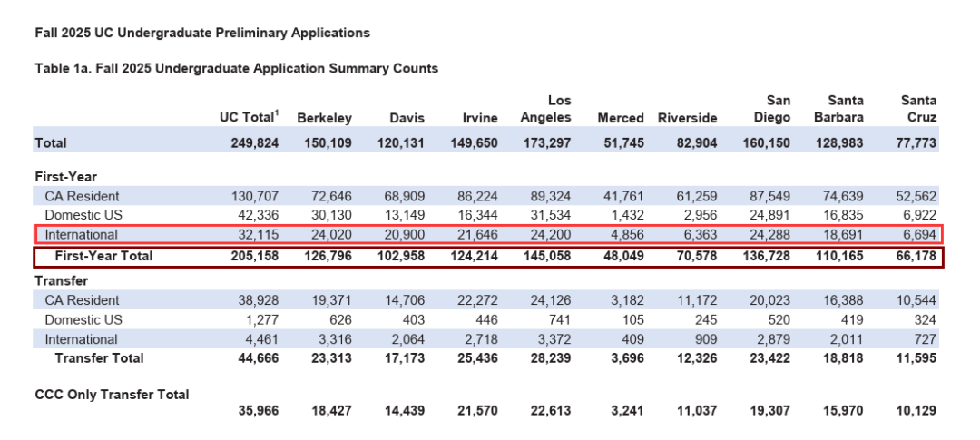Screen dimensions: 980x440
Task: Click the 'Riverside' column header
Action: click(688, 118)
